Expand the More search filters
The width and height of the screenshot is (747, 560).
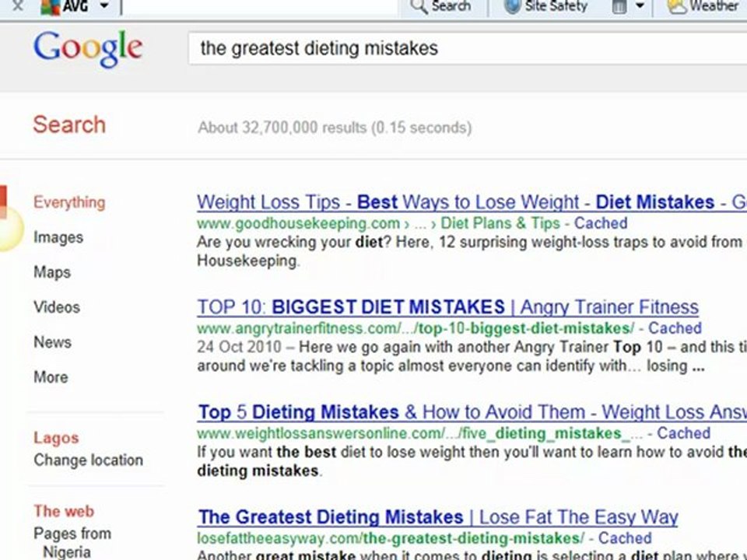51,377
